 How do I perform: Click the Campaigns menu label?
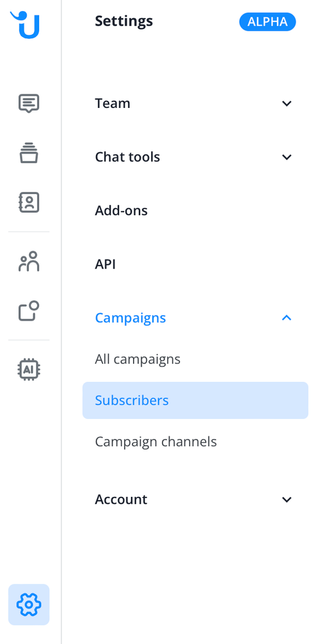130,318
